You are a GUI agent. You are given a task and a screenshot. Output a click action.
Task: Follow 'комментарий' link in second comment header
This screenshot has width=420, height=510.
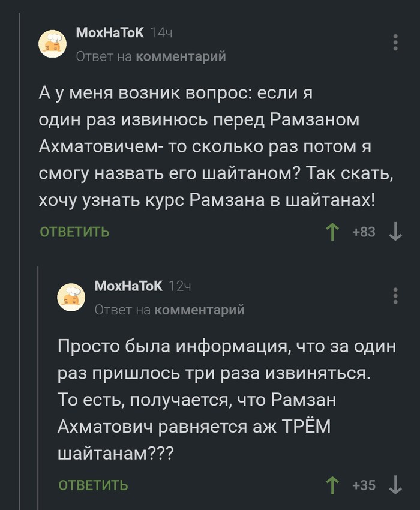tap(200, 310)
